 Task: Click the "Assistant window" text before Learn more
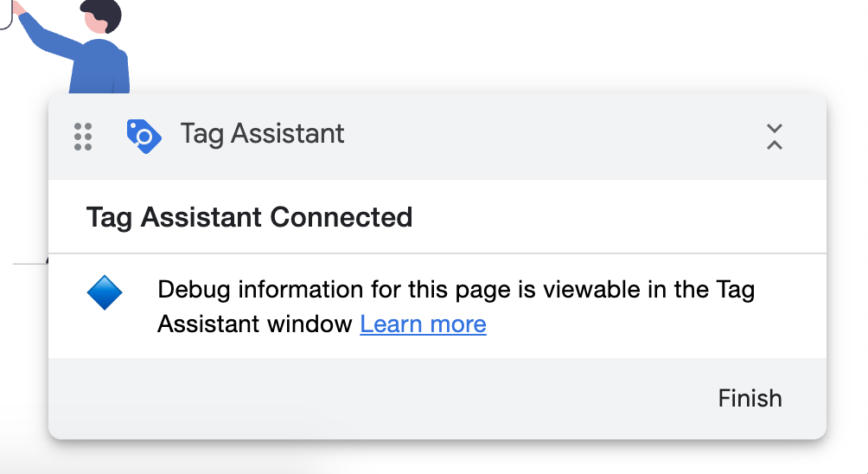coord(256,324)
